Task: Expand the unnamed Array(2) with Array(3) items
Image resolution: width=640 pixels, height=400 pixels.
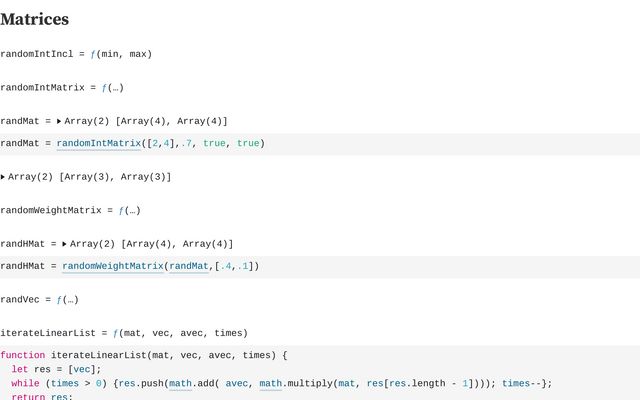Action: click(x=3, y=177)
